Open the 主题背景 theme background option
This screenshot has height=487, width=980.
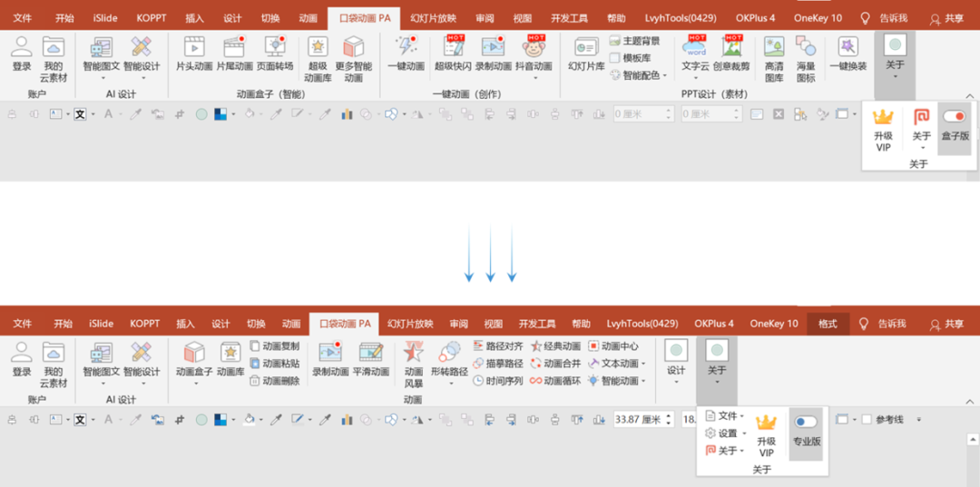[634, 41]
